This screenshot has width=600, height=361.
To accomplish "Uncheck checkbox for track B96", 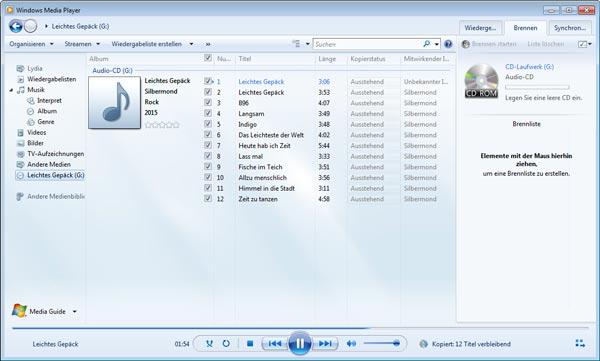I will coord(208,103).
